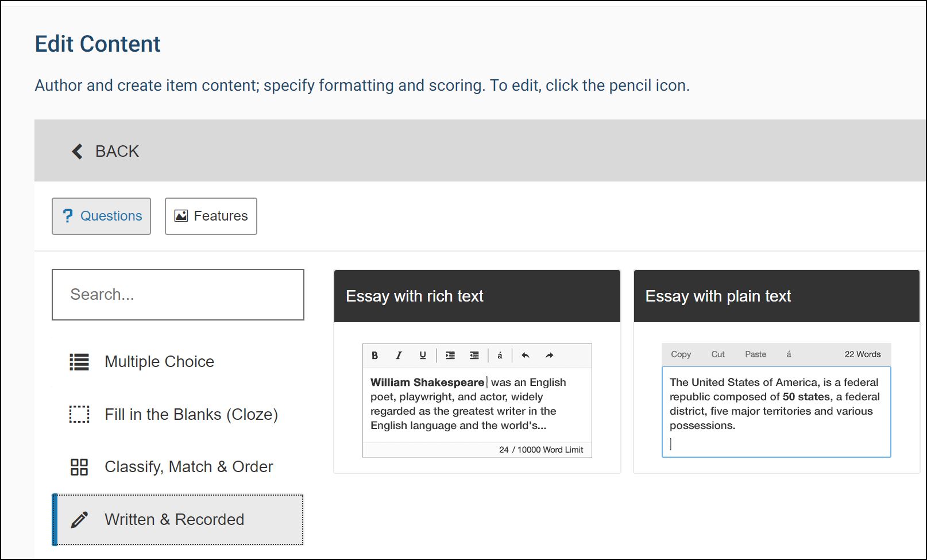The image size is (927, 560).
Task: Click Copy in the plain text toolbar
Action: (x=681, y=354)
